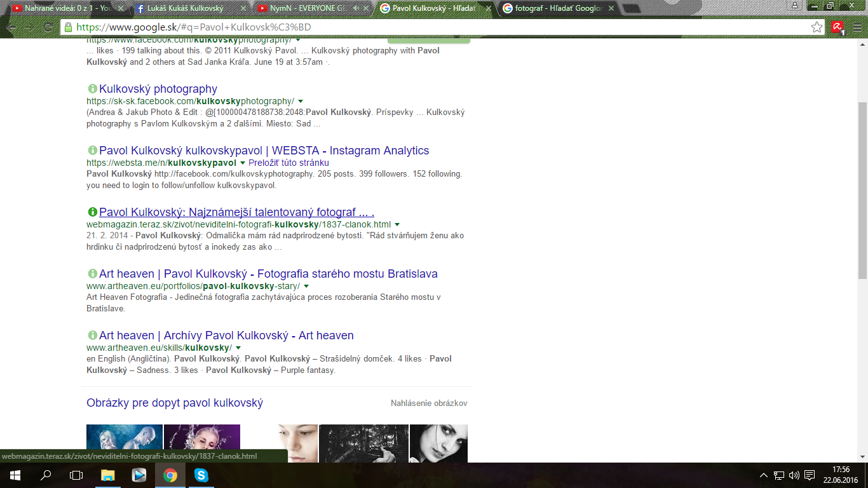Open Najznámejší talentovaný fotograf article link
This screenshot has width=868, height=488.
(x=237, y=212)
